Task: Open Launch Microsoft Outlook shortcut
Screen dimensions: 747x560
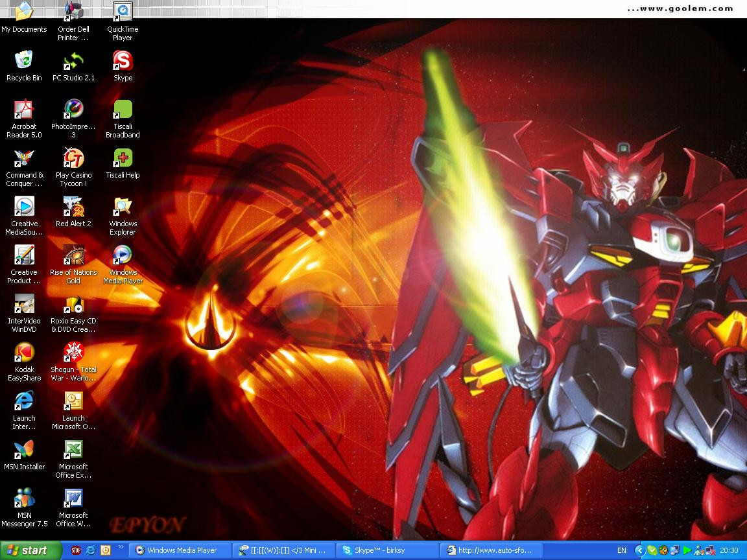Action: point(73,410)
